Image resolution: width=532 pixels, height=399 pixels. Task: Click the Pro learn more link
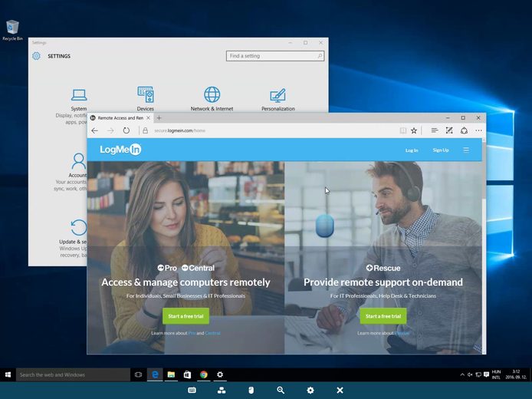click(192, 333)
